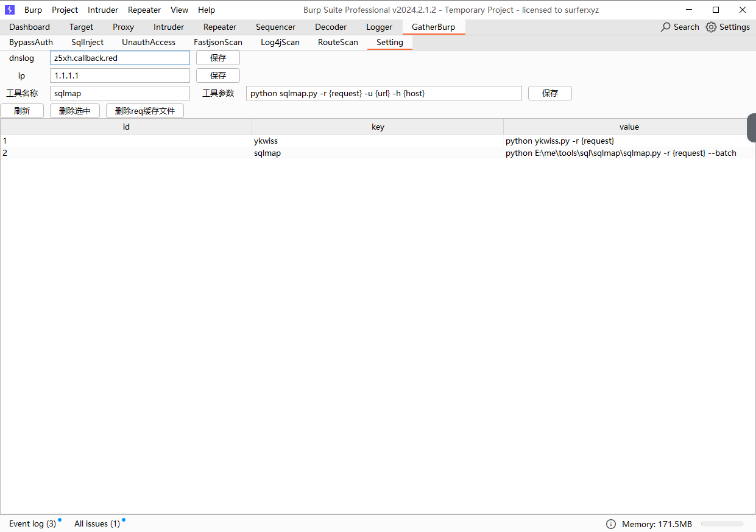Click the Search label in top bar
The image size is (756, 532).
coord(687,27)
